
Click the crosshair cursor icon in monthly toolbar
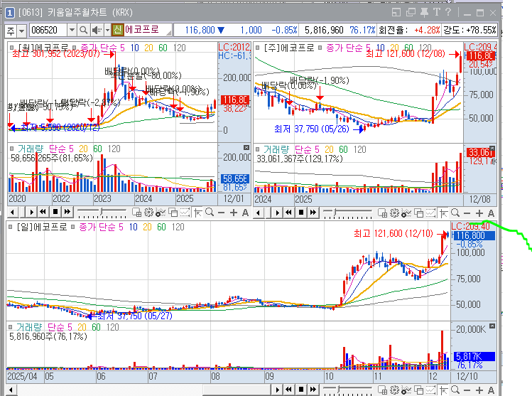pos(197,213)
